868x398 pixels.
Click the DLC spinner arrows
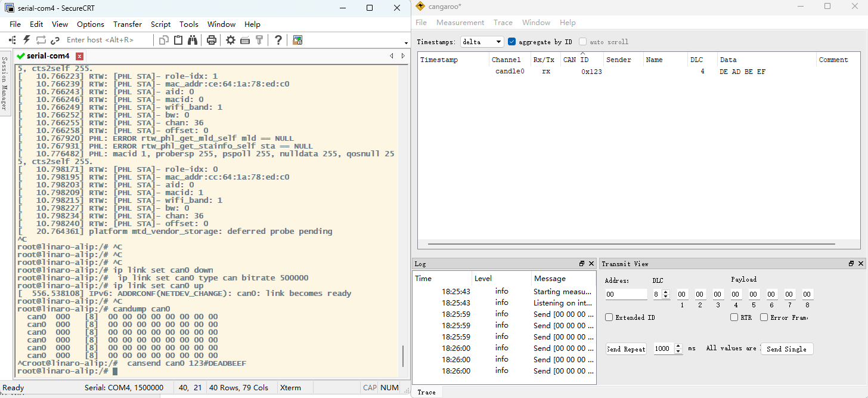click(x=666, y=294)
